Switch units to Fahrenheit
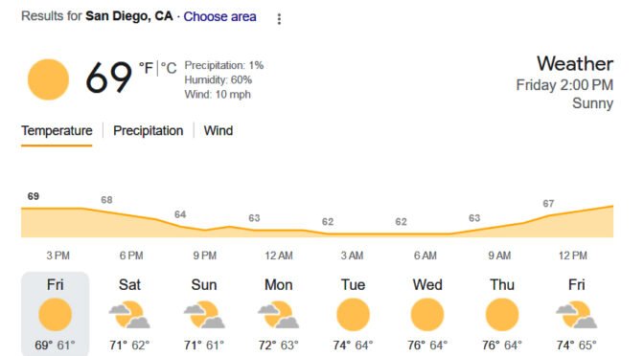 pyautogui.click(x=146, y=68)
